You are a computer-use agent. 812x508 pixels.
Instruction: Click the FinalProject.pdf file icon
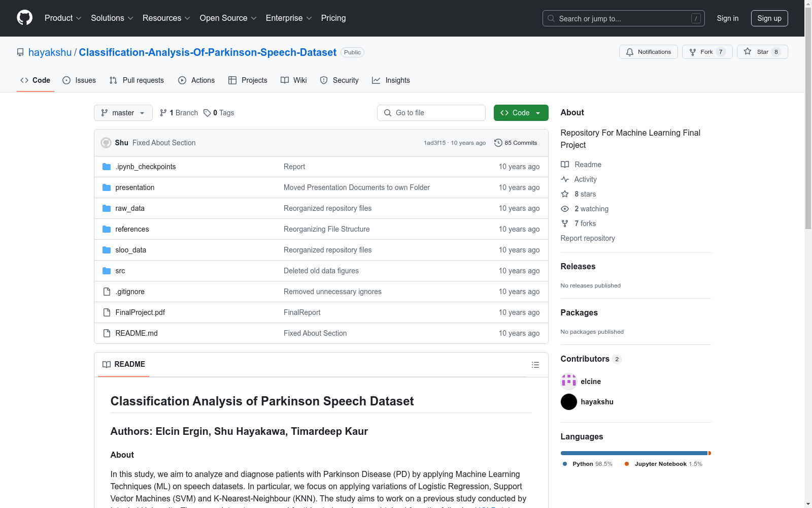[x=107, y=312]
